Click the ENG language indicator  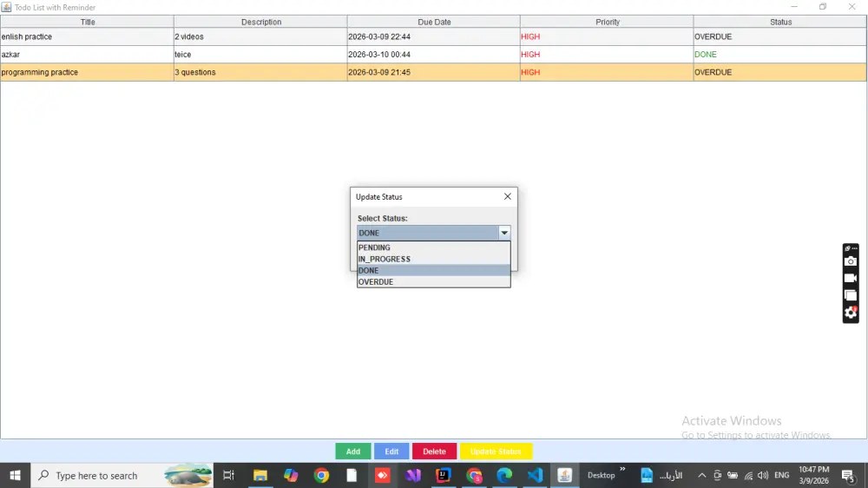(782, 475)
